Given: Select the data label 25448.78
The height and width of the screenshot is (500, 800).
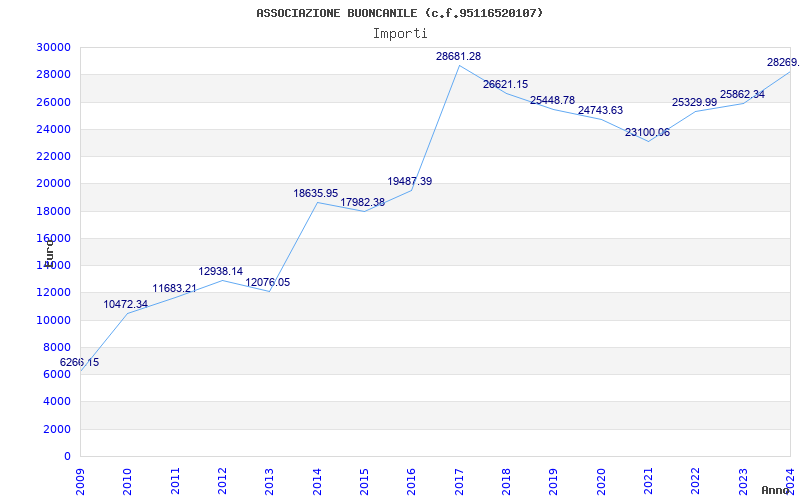Looking at the screenshot, I should [x=552, y=101].
